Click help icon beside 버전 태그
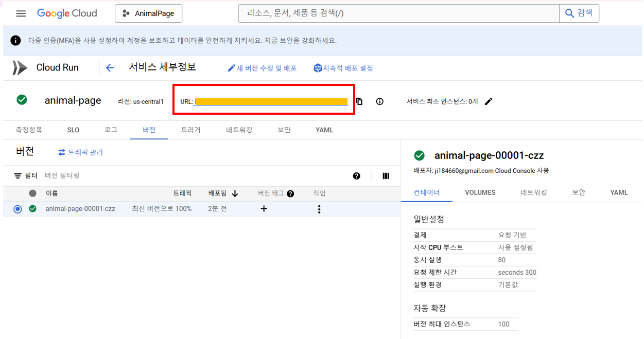This screenshot has width=644, height=339. [x=290, y=194]
